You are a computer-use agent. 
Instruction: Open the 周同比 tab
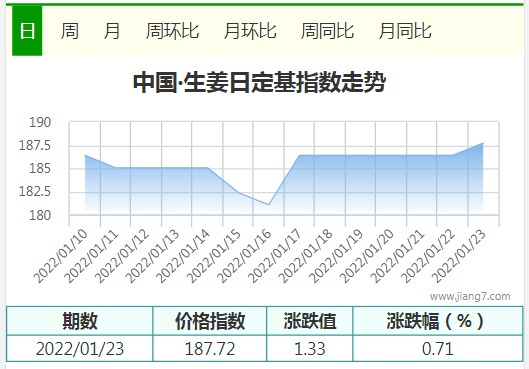[327, 31]
